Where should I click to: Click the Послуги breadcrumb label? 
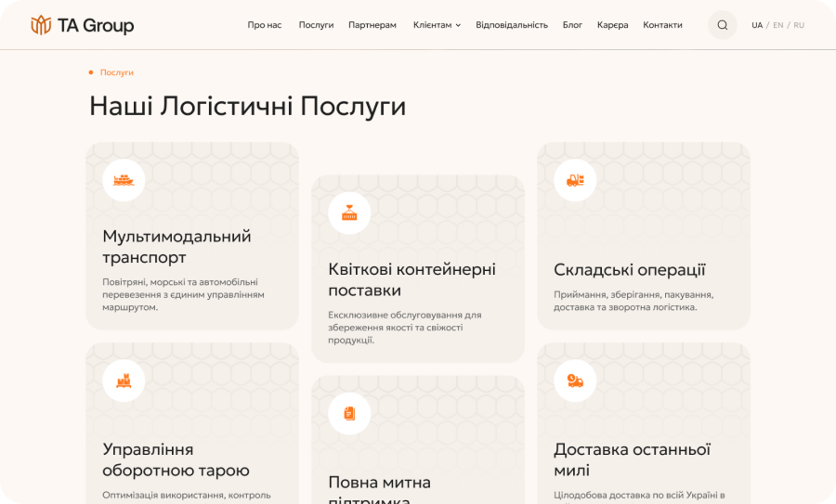(x=117, y=72)
